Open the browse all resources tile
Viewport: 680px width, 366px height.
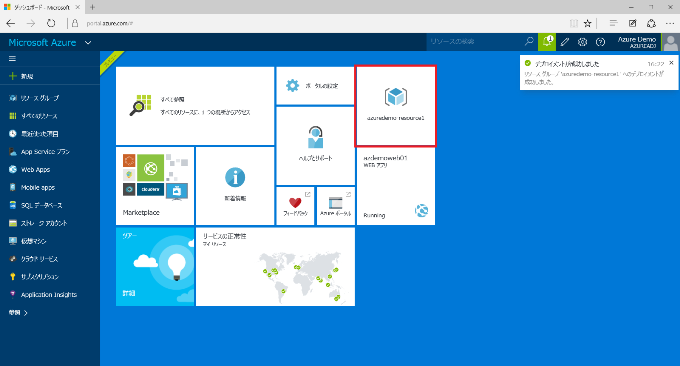[x=195, y=106]
